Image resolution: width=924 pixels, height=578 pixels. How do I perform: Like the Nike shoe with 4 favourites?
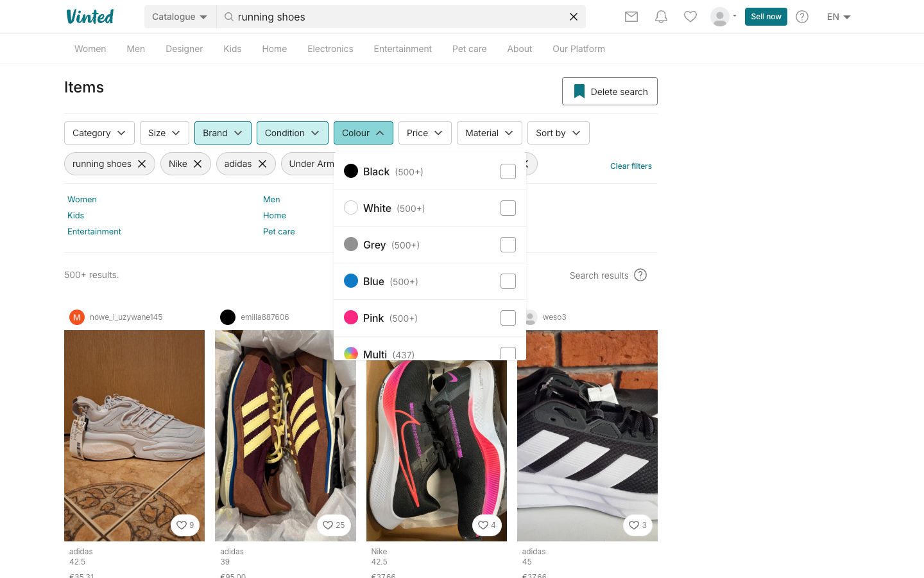[487, 525]
